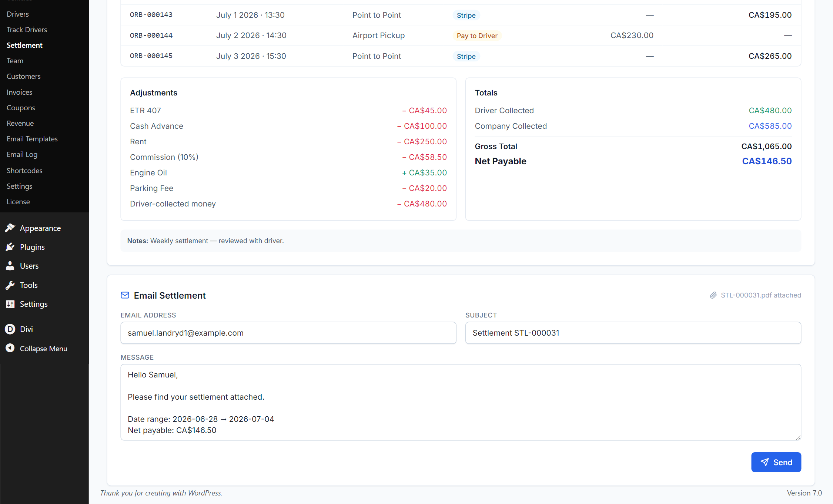Open the Coupons page
833x504 pixels.
tap(21, 108)
